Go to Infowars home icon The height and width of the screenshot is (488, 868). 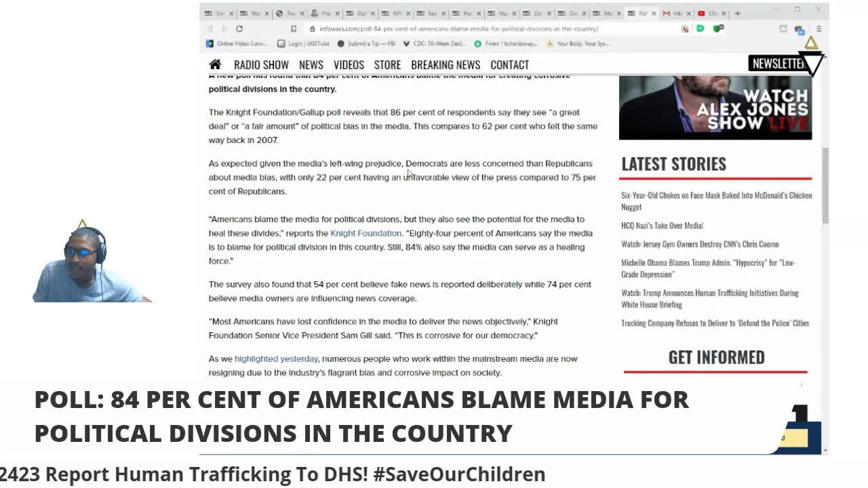click(x=215, y=64)
